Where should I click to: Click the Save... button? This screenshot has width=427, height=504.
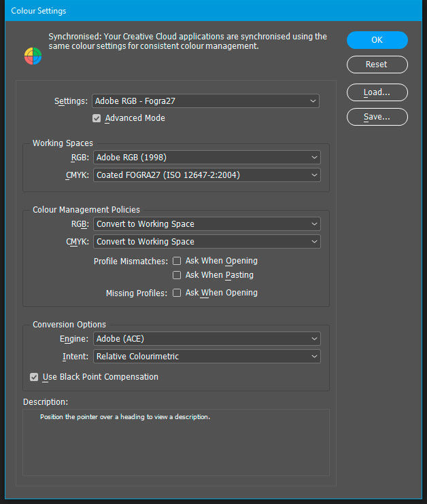[x=377, y=117]
